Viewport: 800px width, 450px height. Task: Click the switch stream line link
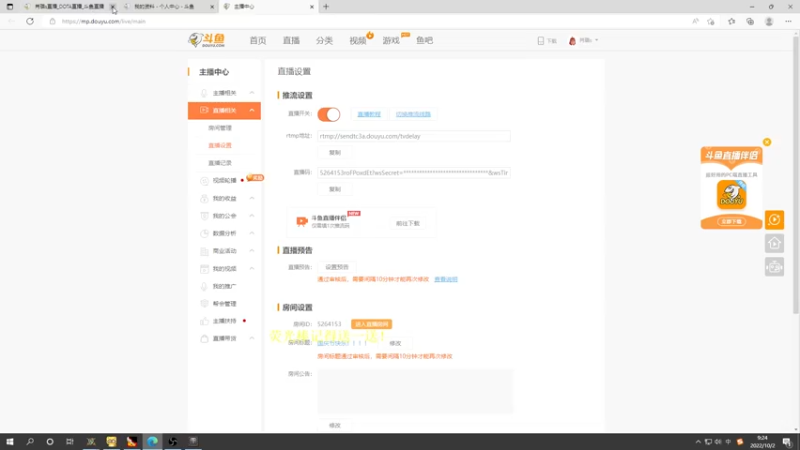pos(413,114)
